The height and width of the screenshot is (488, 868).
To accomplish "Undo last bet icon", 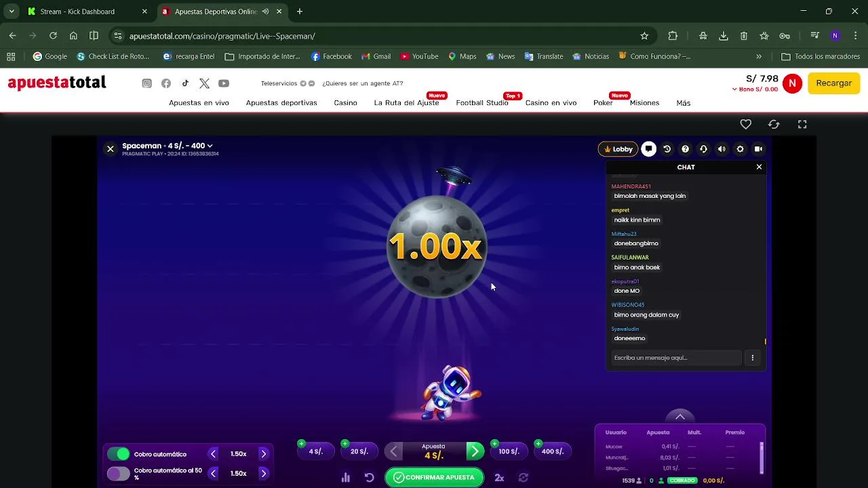I will pos(370,477).
